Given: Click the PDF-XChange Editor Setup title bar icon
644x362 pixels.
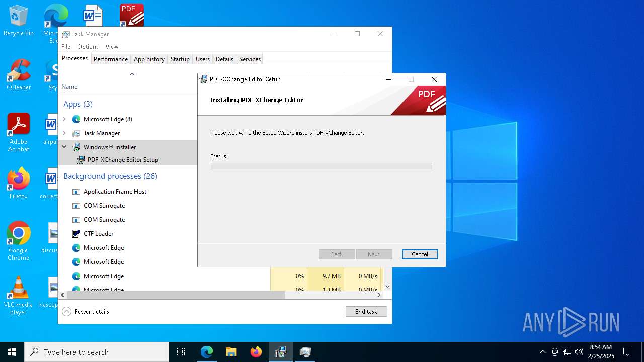Looking at the screenshot, I should pos(203,79).
